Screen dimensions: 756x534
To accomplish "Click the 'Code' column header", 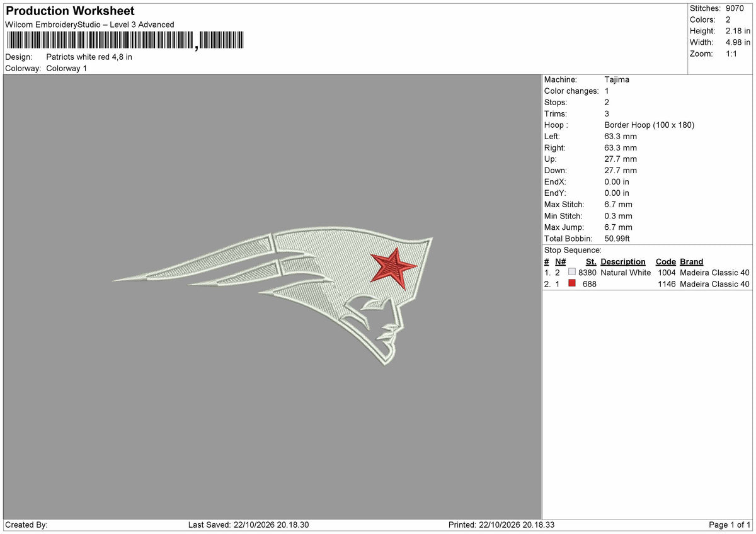I will pos(666,261).
